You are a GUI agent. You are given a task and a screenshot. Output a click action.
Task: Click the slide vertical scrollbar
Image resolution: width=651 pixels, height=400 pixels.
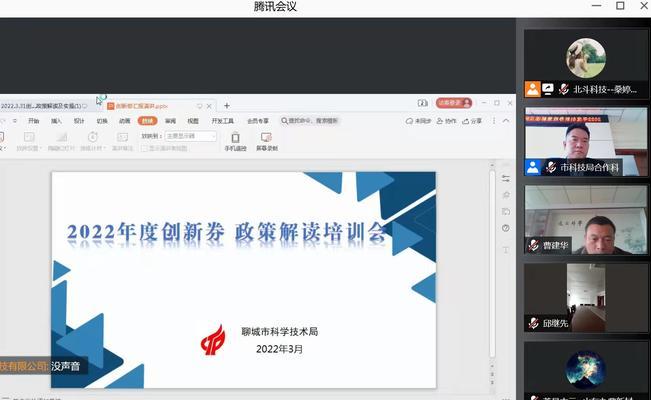pyautogui.click(x=492, y=262)
